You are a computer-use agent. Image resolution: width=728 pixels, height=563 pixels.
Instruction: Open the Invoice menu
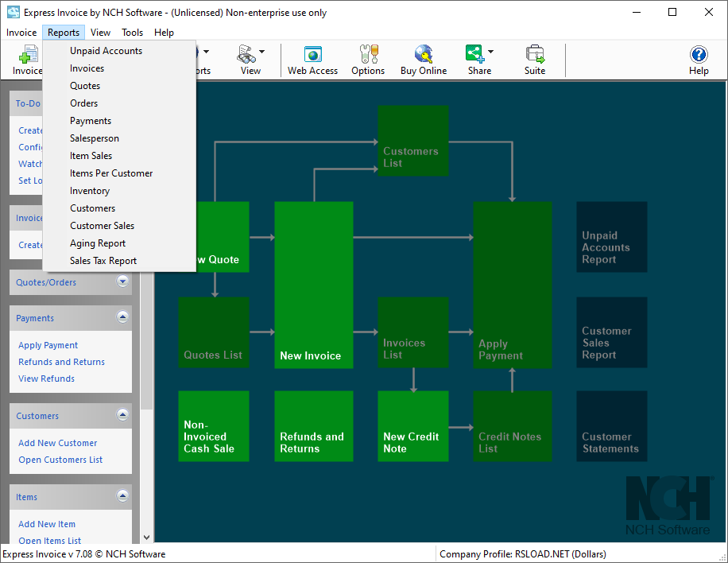pos(21,33)
